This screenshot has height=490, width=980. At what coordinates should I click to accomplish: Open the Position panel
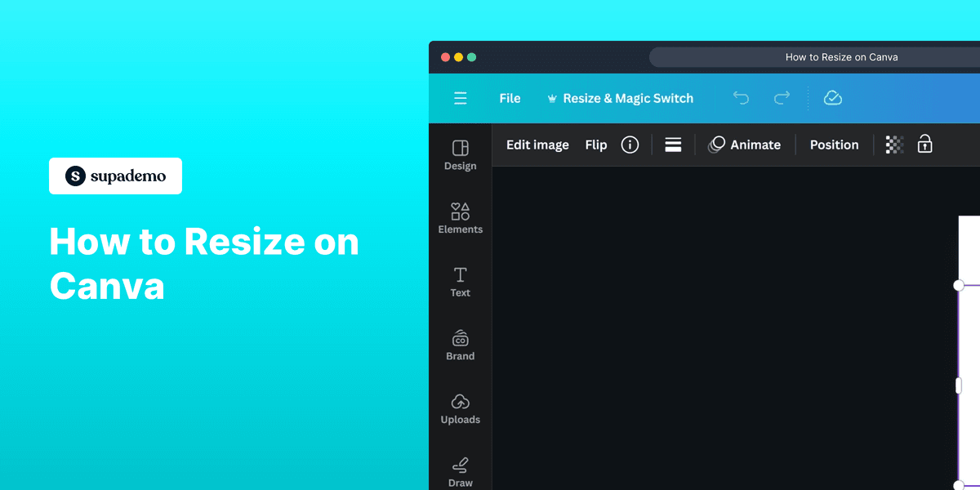pyautogui.click(x=834, y=145)
